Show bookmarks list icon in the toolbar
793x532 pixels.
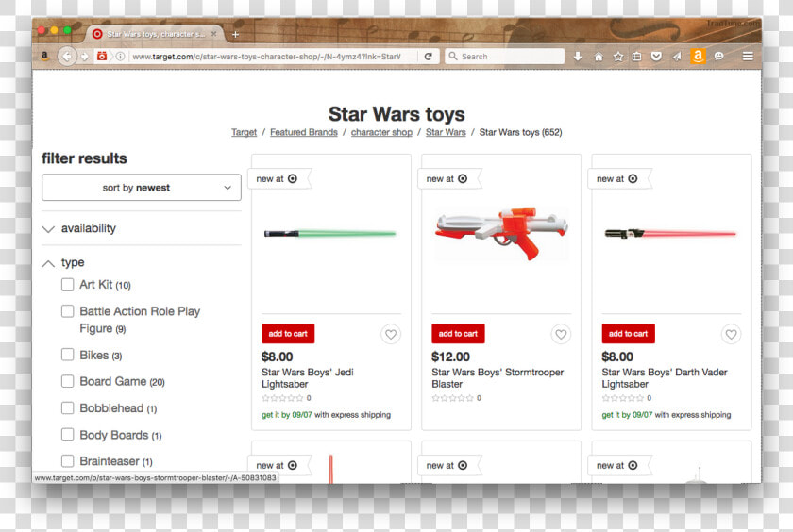click(636, 56)
